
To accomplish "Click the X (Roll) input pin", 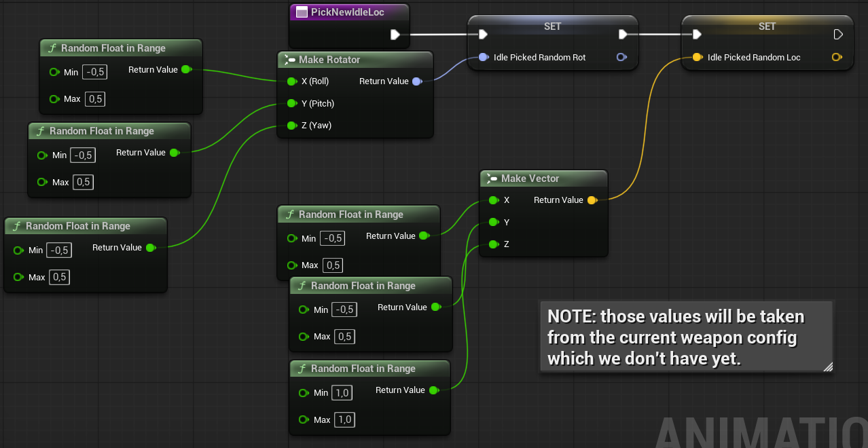I will [x=291, y=81].
